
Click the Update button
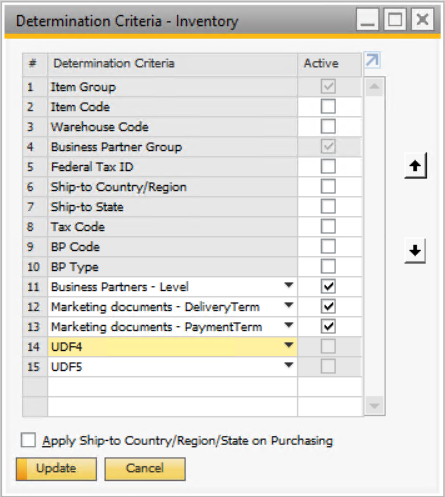coord(56,469)
